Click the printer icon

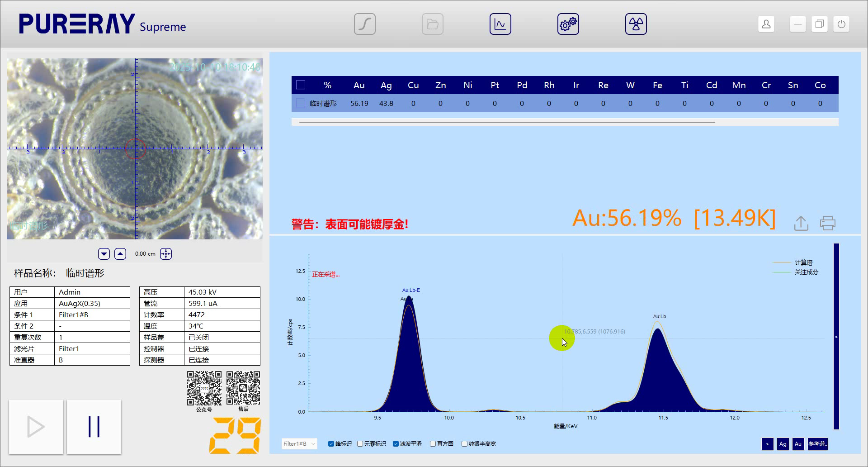click(827, 223)
